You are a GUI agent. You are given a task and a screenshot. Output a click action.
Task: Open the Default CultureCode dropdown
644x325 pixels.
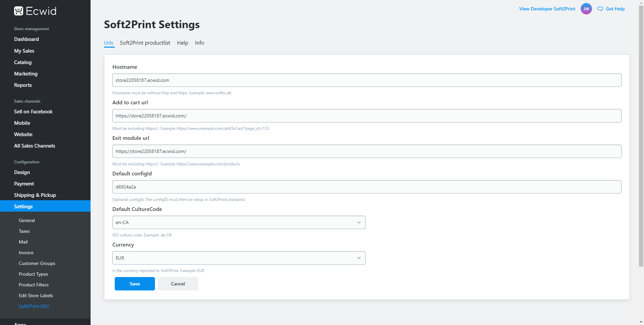point(239,222)
